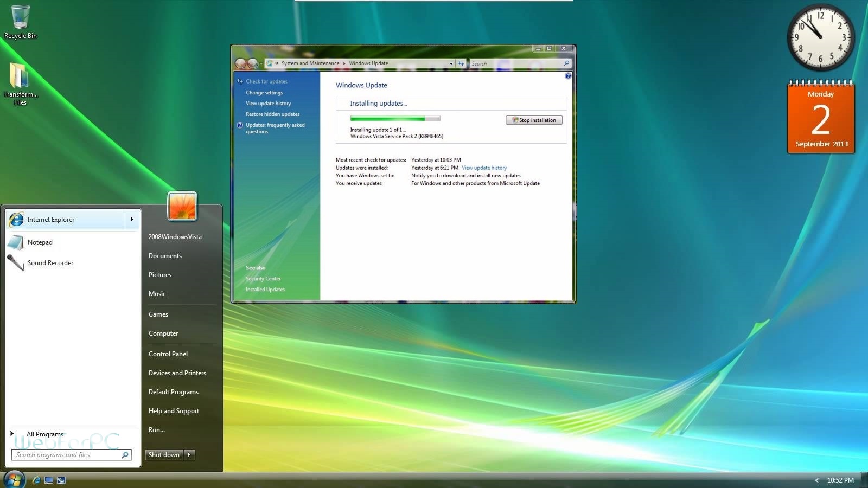Open the address bar history dropdown
Viewport: 868px width, 488px height.
tap(451, 63)
